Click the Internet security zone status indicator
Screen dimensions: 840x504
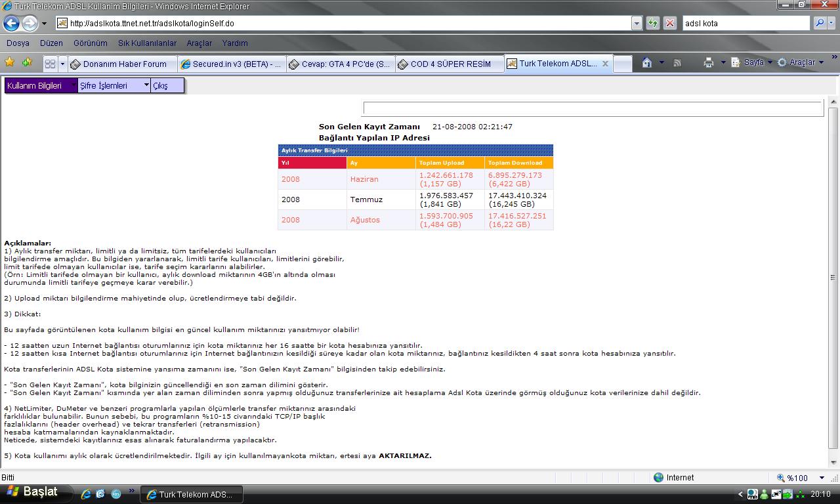click(674, 478)
